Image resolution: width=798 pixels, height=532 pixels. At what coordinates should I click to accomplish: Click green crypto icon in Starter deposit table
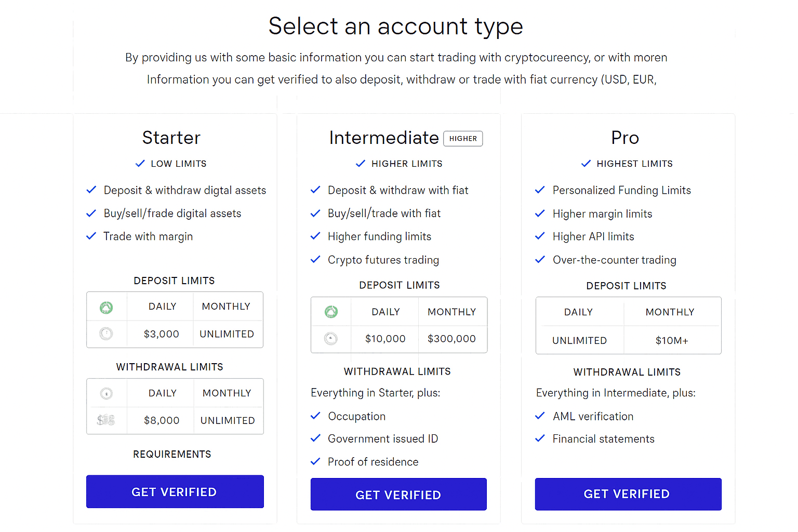(107, 308)
